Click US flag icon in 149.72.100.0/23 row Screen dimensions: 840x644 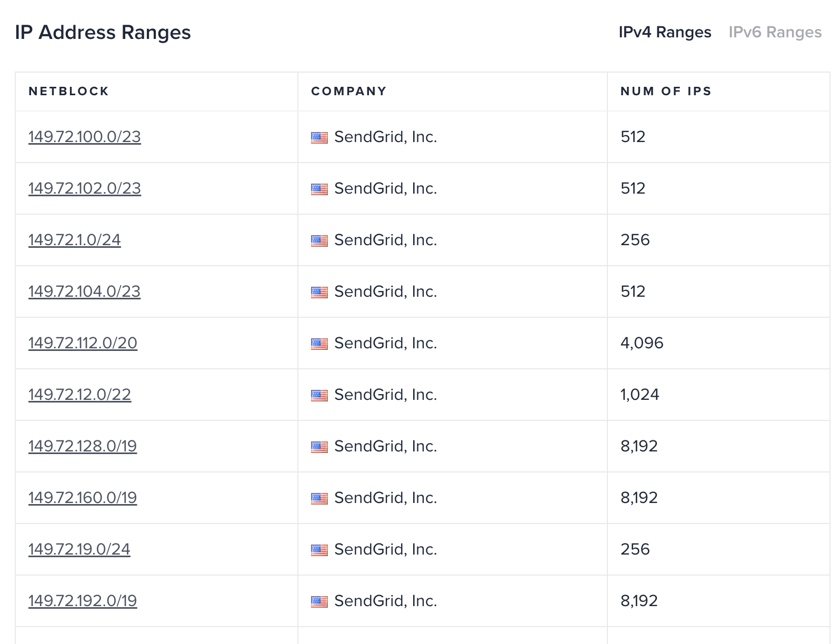point(319,138)
